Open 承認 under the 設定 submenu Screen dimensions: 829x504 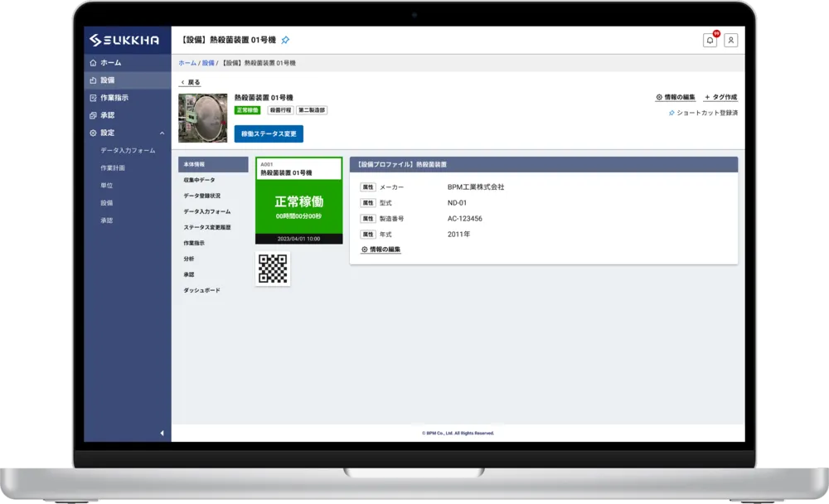click(x=107, y=220)
